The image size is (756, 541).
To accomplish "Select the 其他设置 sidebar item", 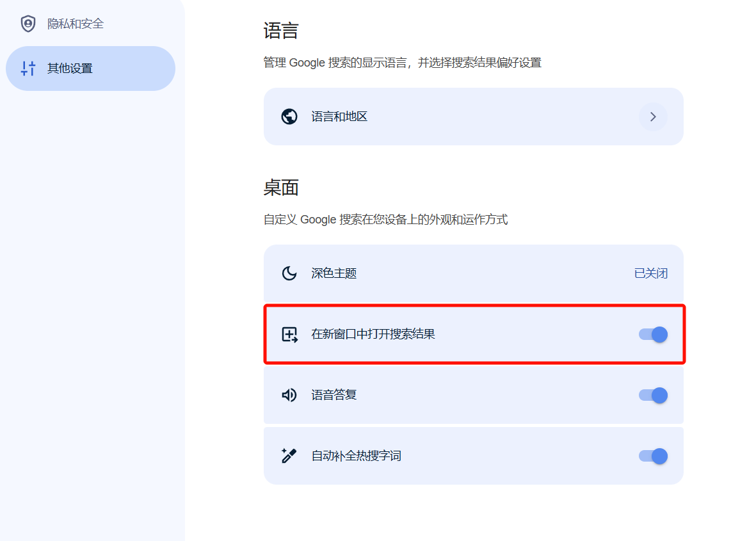I will (91, 69).
